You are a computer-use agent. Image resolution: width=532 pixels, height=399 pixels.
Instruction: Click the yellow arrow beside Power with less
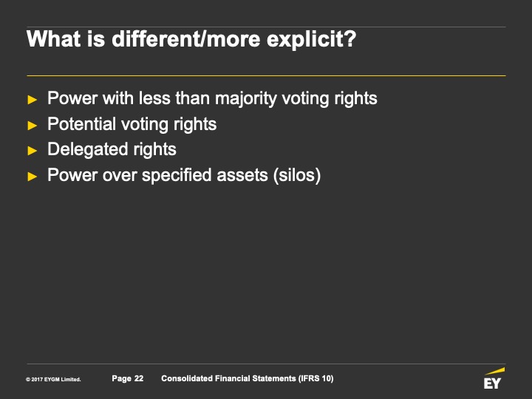pyautogui.click(x=32, y=99)
